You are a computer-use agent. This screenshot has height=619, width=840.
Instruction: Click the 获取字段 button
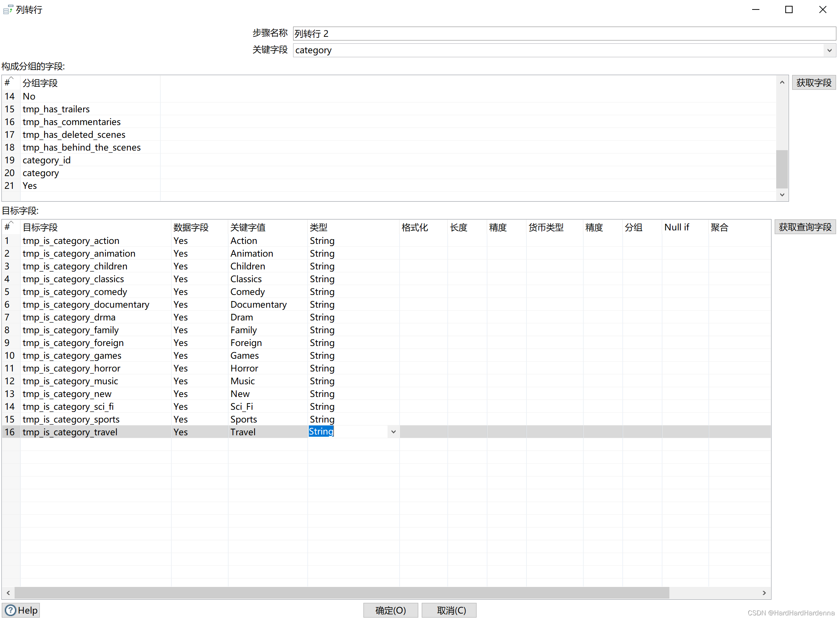click(813, 82)
